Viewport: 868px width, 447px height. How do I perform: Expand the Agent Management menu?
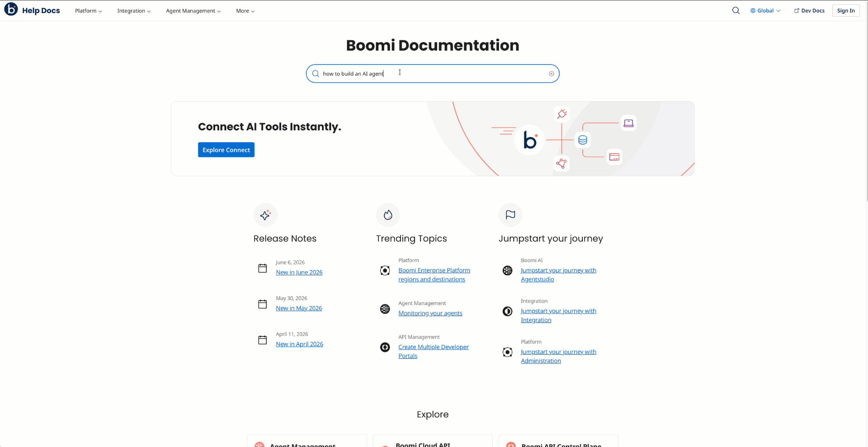point(193,11)
